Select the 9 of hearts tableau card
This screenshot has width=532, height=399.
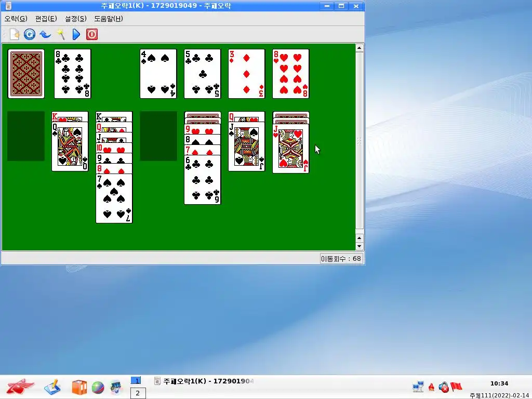(203, 129)
